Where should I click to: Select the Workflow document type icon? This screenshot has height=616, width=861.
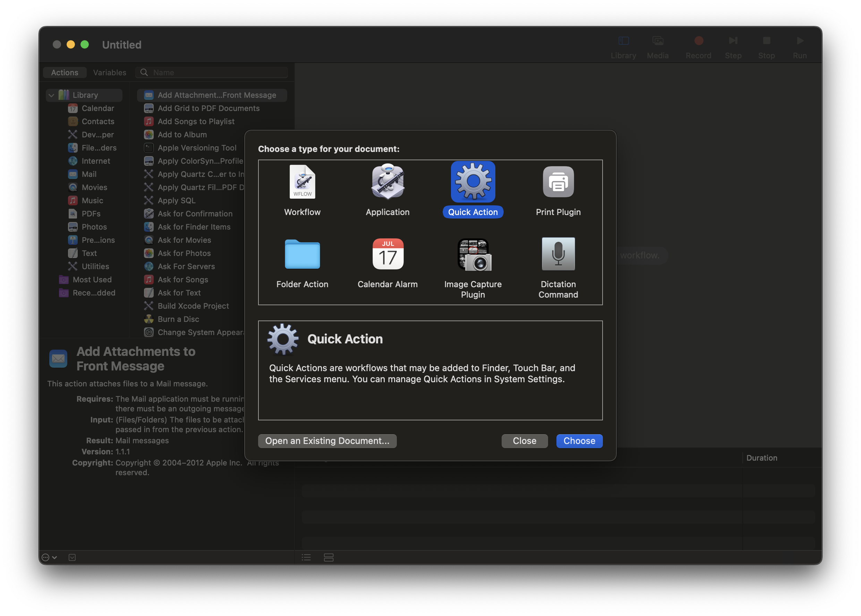pyautogui.click(x=302, y=182)
